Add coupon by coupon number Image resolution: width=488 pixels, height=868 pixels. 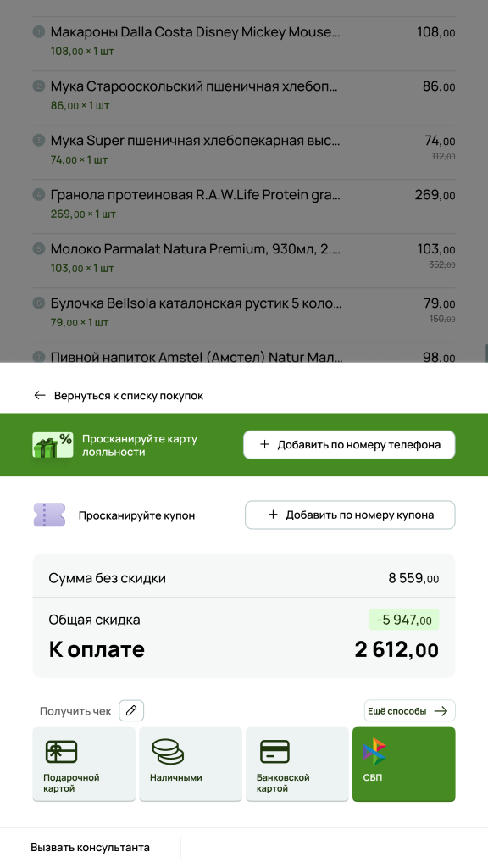point(350,515)
